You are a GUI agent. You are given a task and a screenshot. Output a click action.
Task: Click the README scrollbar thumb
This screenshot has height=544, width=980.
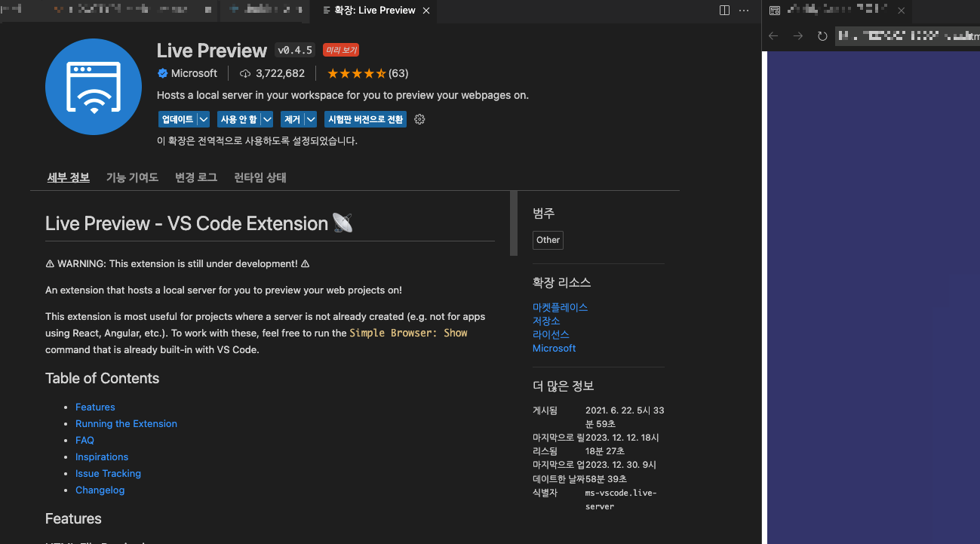click(514, 223)
